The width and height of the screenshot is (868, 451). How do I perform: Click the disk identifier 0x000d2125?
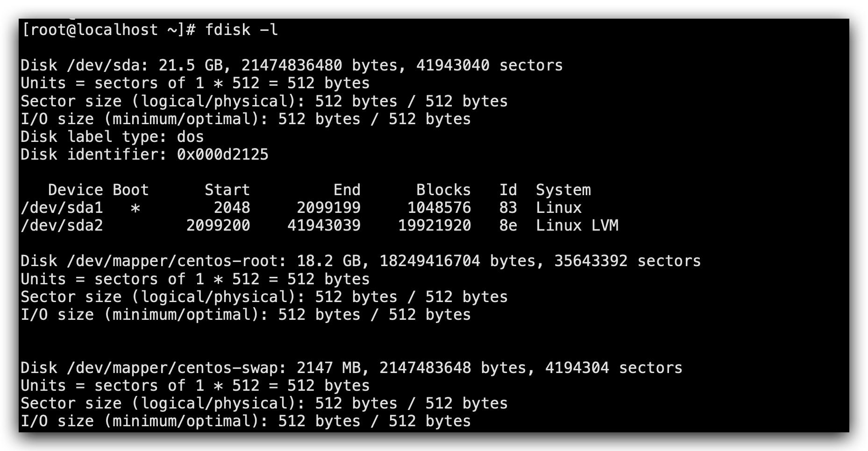coord(222,155)
